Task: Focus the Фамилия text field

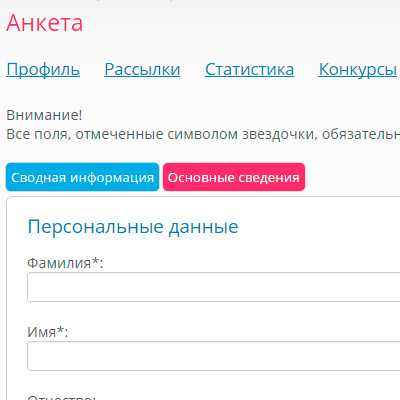Action: [214, 287]
